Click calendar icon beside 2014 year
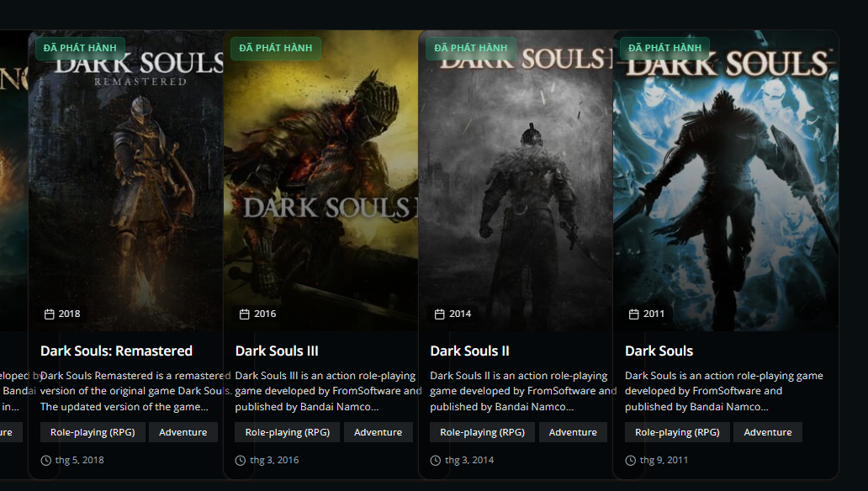 click(440, 314)
